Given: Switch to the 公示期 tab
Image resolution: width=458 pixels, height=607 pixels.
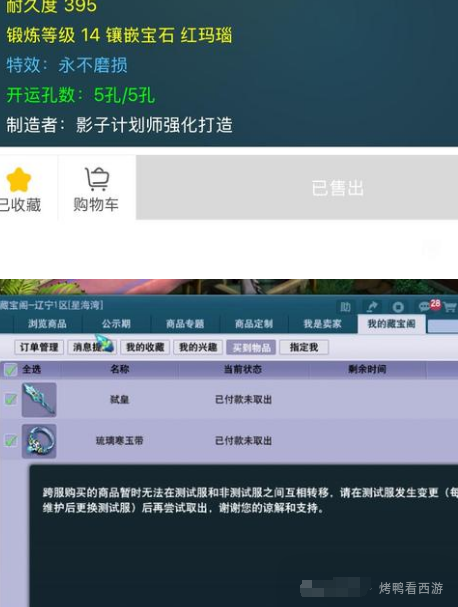Looking at the screenshot, I should (x=116, y=324).
